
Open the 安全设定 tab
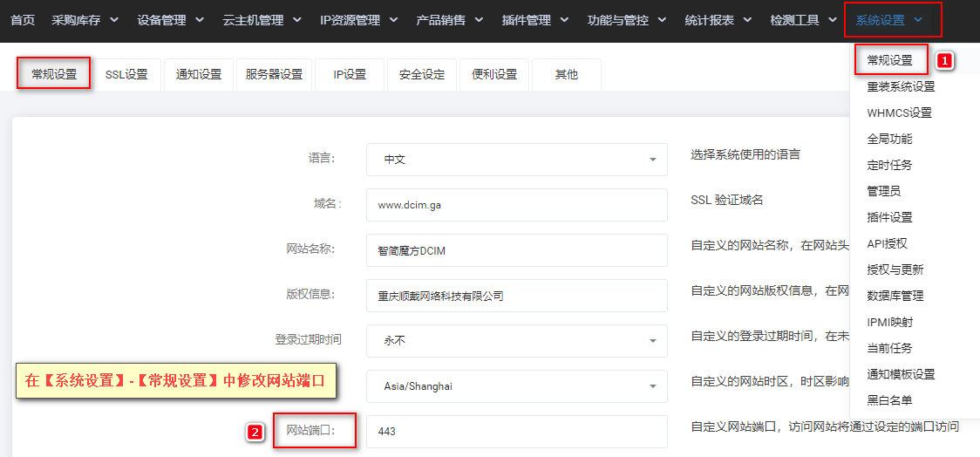pos(422,75)
